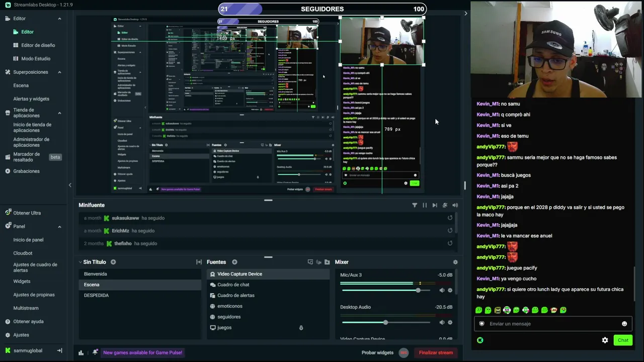Open Desktop Audio source settings gear
644x362 pixels.
[450, 322]
